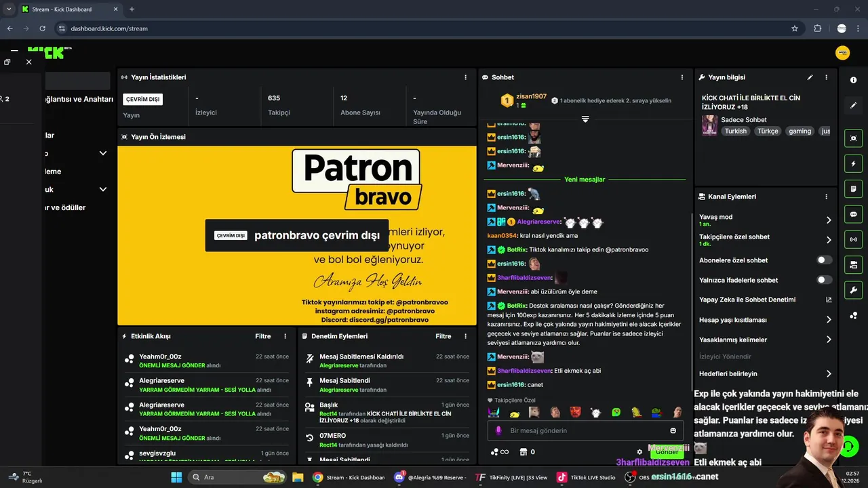Toggle Abonelere özel sohbet switch
The height and width of the screenshot is (488, 868).
click(824, 260)
